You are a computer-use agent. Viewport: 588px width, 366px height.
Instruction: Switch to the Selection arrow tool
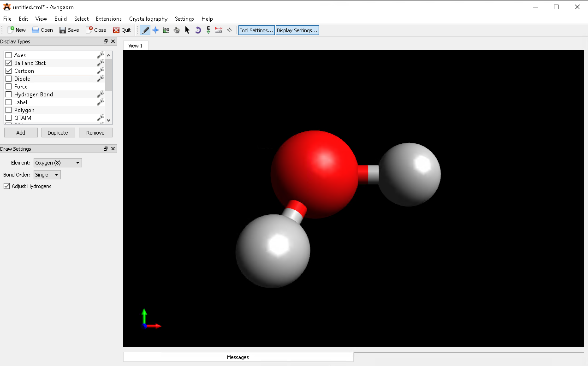[187, 30]
